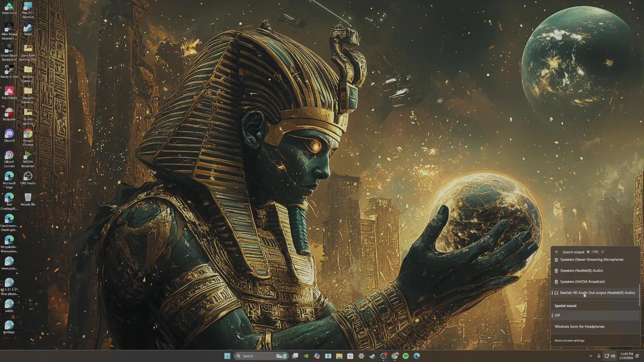The image size is (644, 362).
Task: Open the second Wroyals Games folder
Action: [28, 95]
